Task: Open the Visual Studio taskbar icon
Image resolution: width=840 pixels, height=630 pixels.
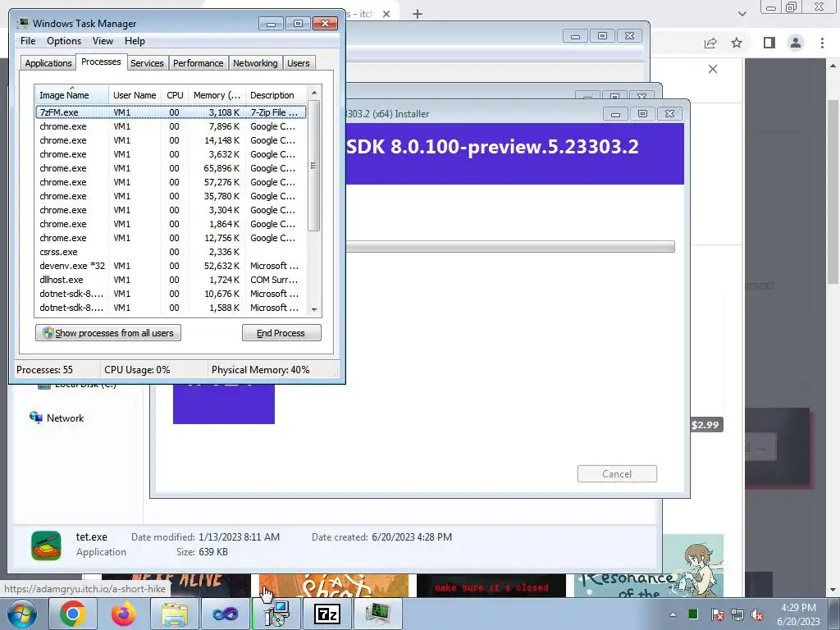Action: (x=226, y=614)
